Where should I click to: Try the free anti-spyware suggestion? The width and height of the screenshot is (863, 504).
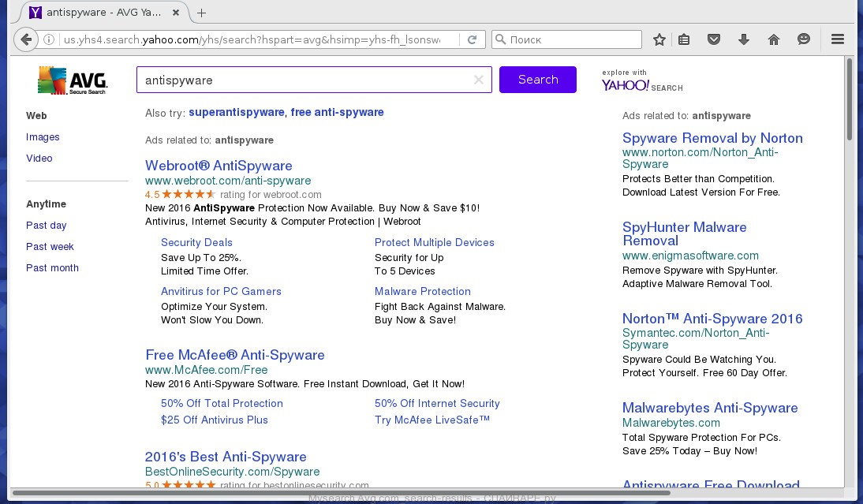[x=338, y=112]
